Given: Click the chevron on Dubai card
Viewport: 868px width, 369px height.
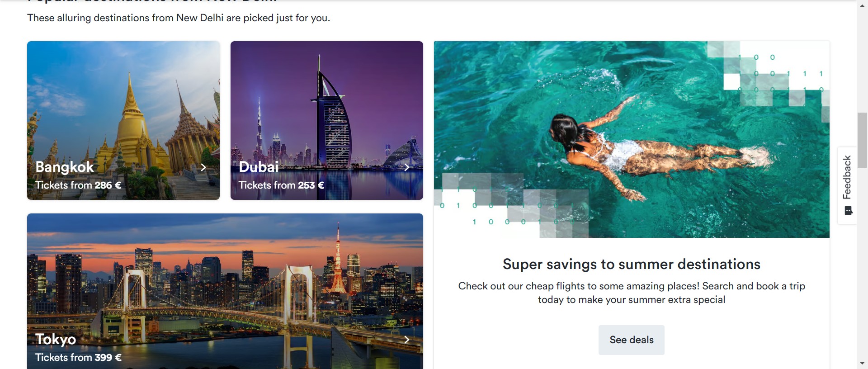Looking at the screenshot, I should click(x=407, y=167).
